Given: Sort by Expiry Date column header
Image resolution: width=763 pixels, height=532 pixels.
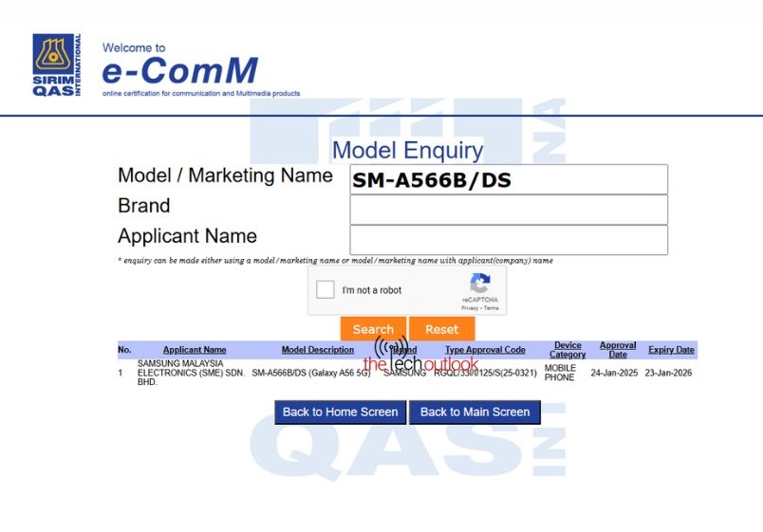Looking at the screenshot, I should coord(671,350).
